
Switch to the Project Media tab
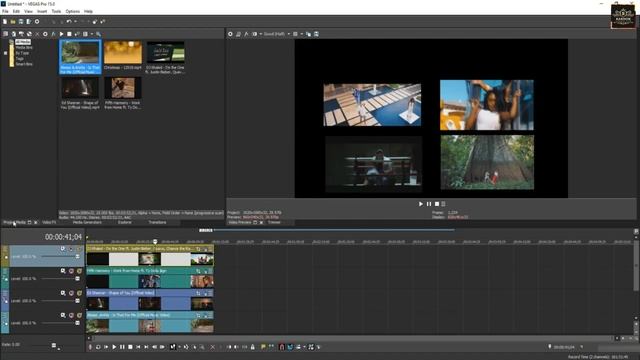pyautogui.click(x=15, y=222)
